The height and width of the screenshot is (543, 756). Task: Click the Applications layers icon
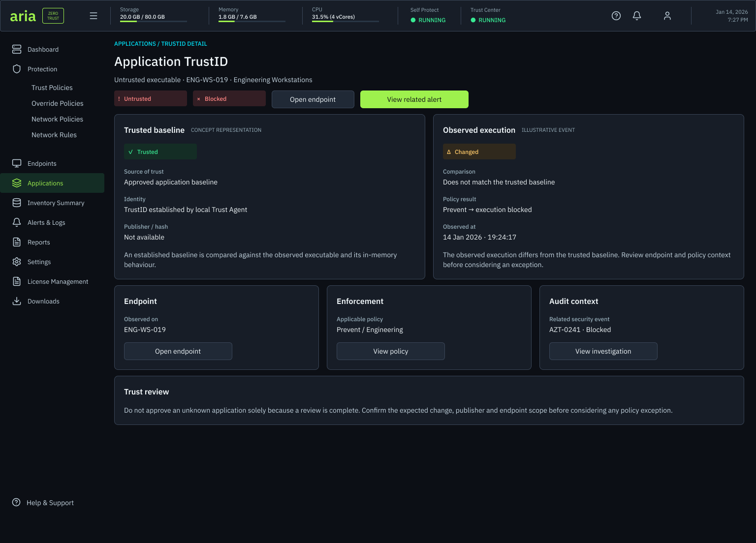tap(17, 183)
